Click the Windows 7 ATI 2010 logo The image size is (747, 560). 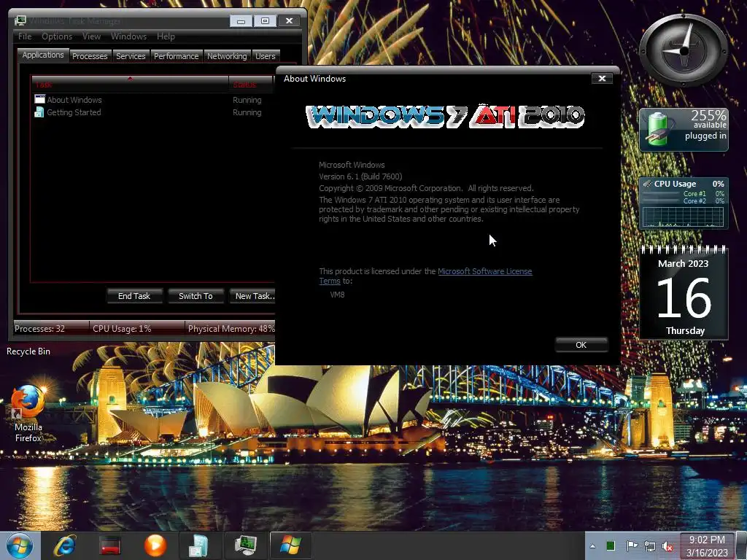tap(445, 117)
